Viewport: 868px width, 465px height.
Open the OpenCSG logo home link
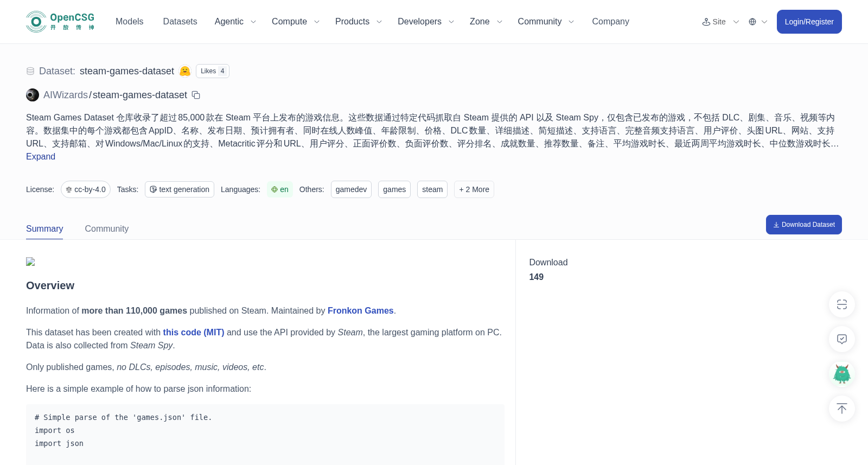(60, 22)
